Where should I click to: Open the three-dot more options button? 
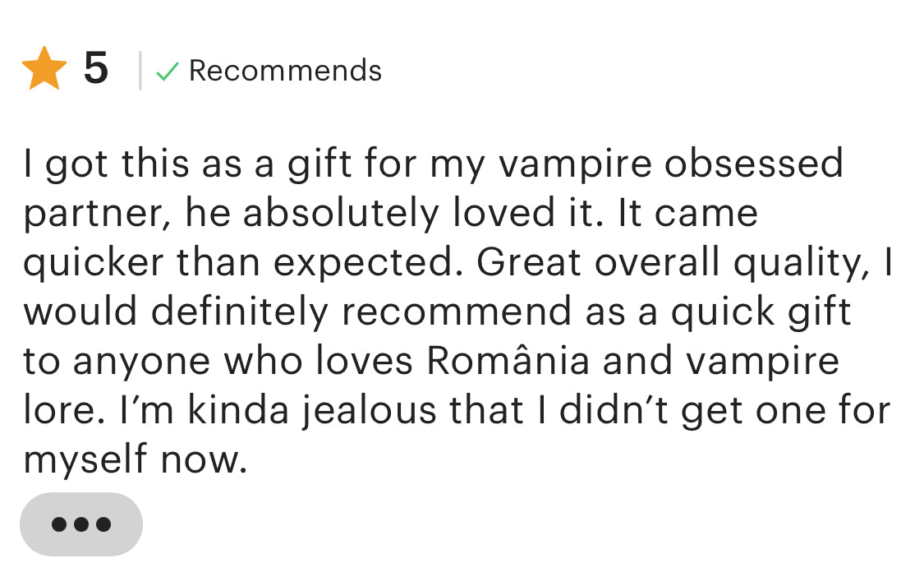coord(81,524)
